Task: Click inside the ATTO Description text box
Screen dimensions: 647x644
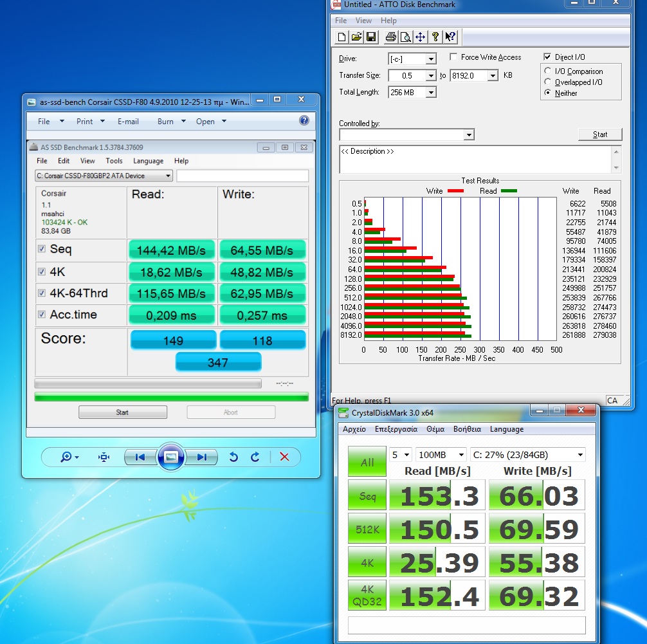Action: (x=476, y=160)
